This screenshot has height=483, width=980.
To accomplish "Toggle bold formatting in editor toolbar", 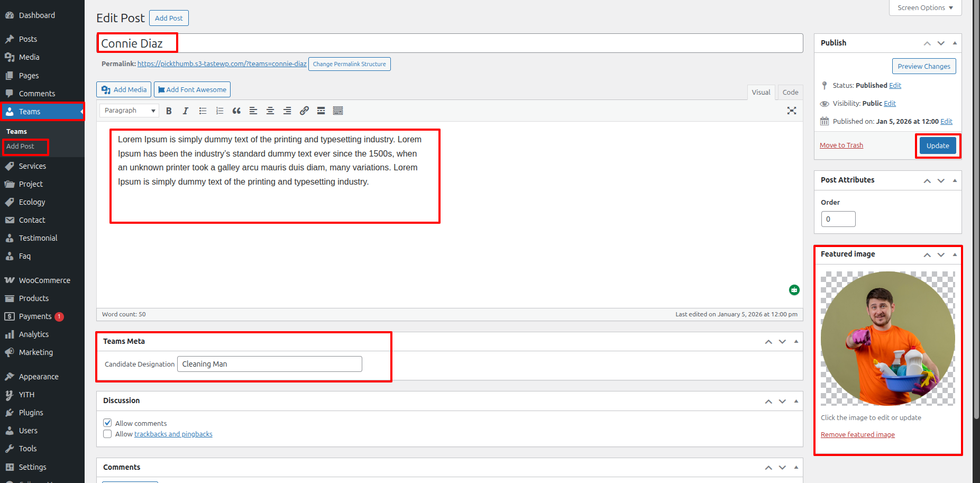I will coord(169,111).
